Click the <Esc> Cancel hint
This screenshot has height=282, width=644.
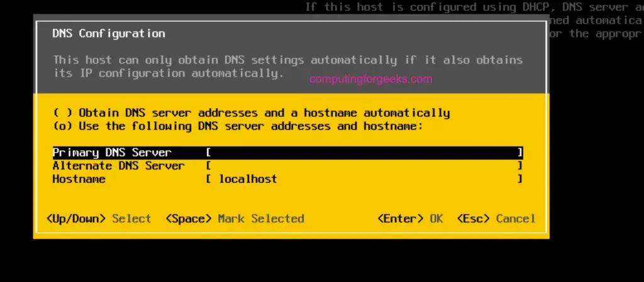pyautogui.click(x=496, y=219)
